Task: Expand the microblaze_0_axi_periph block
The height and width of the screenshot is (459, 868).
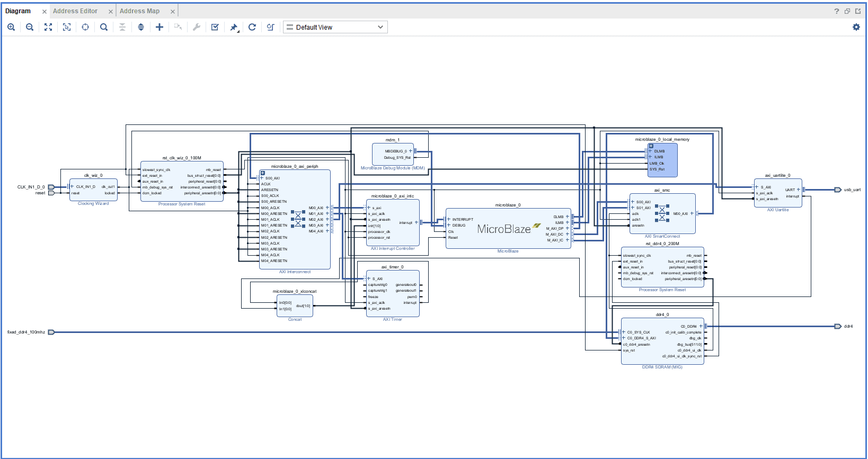Action: [x=262, y=173]
